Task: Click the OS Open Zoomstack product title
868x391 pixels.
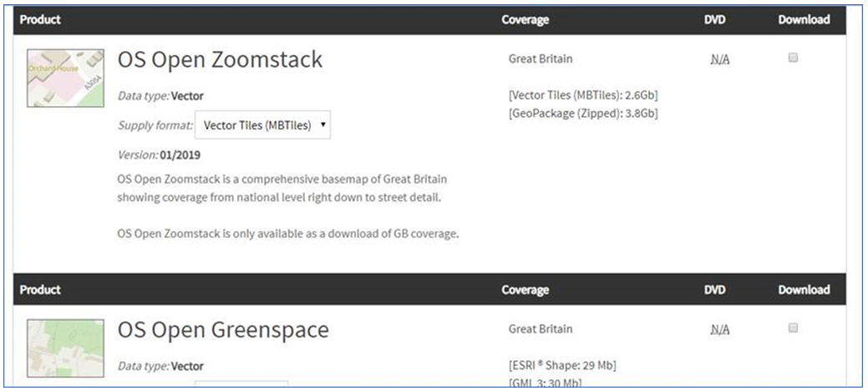Action: tap(220, 60)
